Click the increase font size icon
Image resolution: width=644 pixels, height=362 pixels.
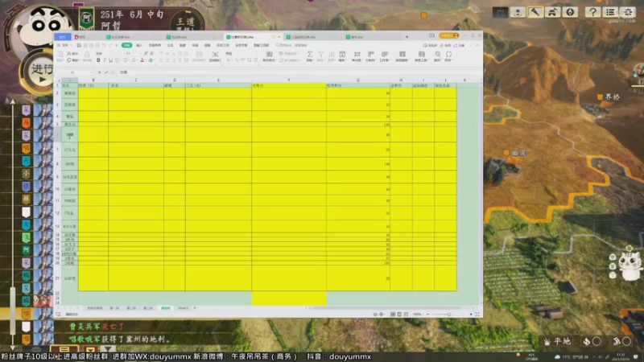[x=146, y=54]
